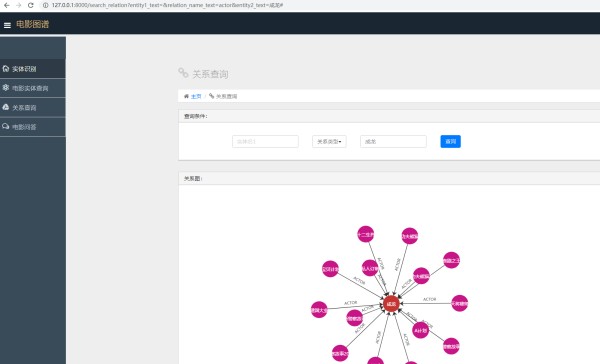Click the 关系查询 sidebar icon

(x=6, y=107)
